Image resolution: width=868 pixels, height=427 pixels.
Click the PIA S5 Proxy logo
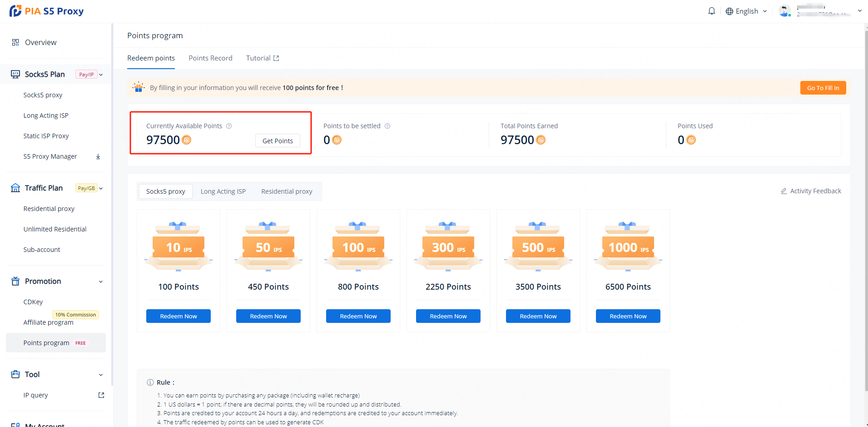point(46,11)
